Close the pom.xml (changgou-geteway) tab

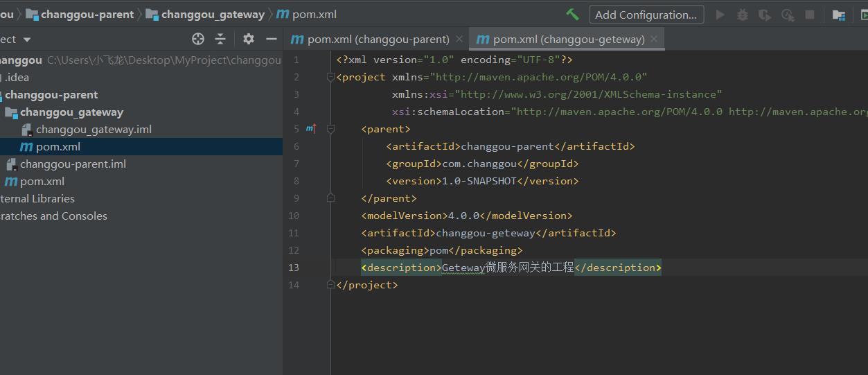654,39
